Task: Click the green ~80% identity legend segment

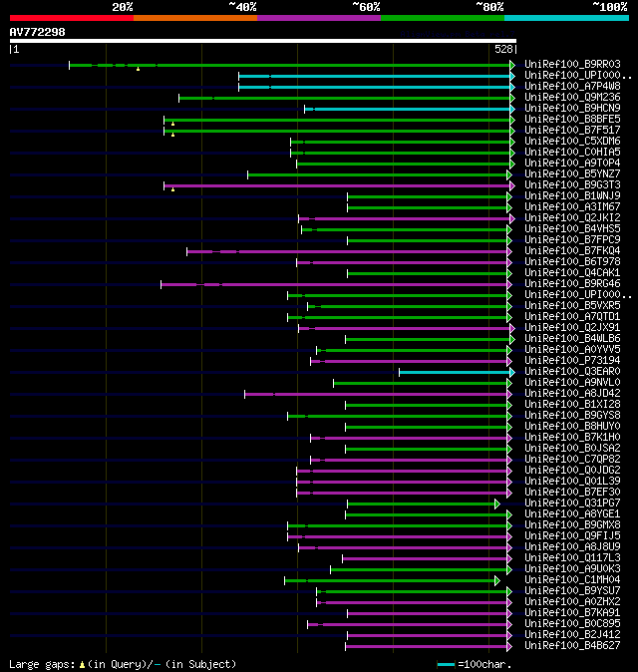Action: coord(443,18)
